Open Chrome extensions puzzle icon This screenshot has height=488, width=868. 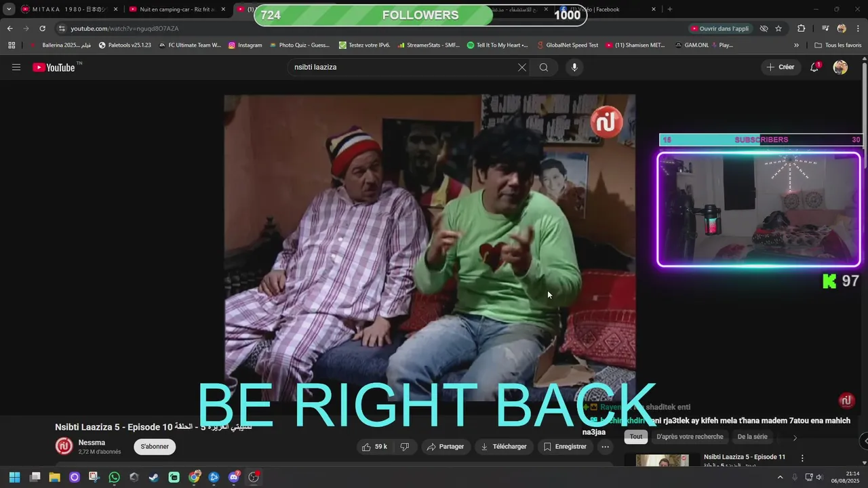point(802,28)
